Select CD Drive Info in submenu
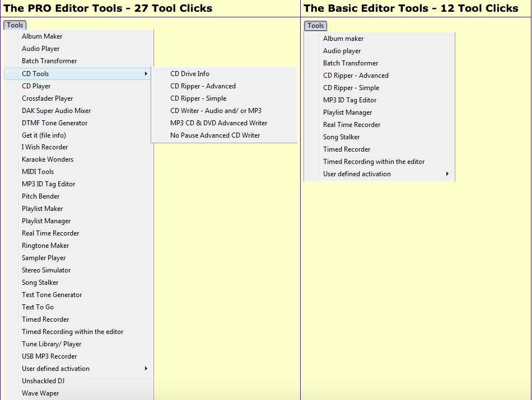 [x=190, y=73]
